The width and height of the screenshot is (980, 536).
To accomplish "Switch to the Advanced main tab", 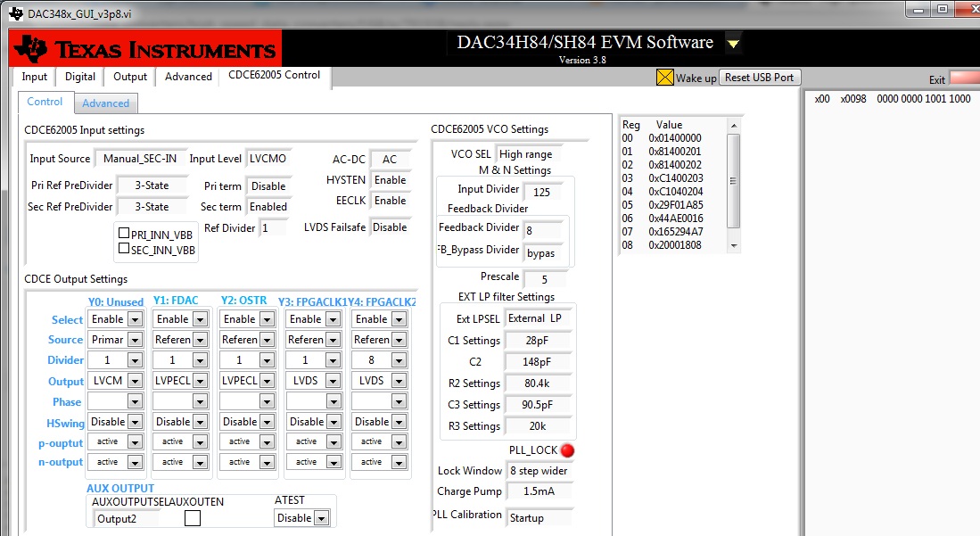I will click(188, 77).
